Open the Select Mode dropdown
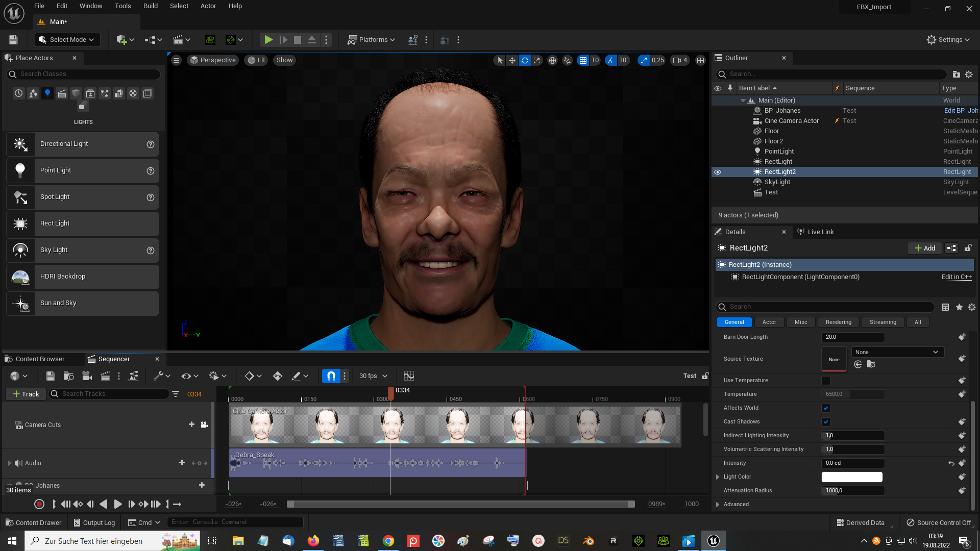The width and height of the screenshot is (980, 551). point(67,40)
